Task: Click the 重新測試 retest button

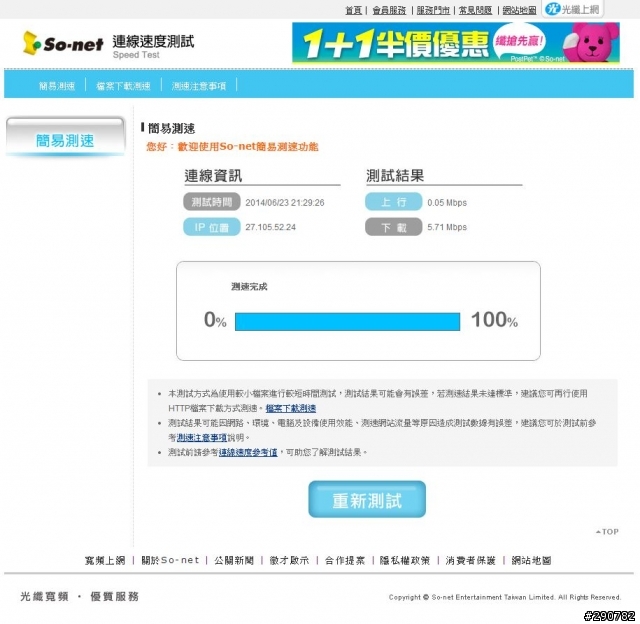Action: click(x=367, y=500)
